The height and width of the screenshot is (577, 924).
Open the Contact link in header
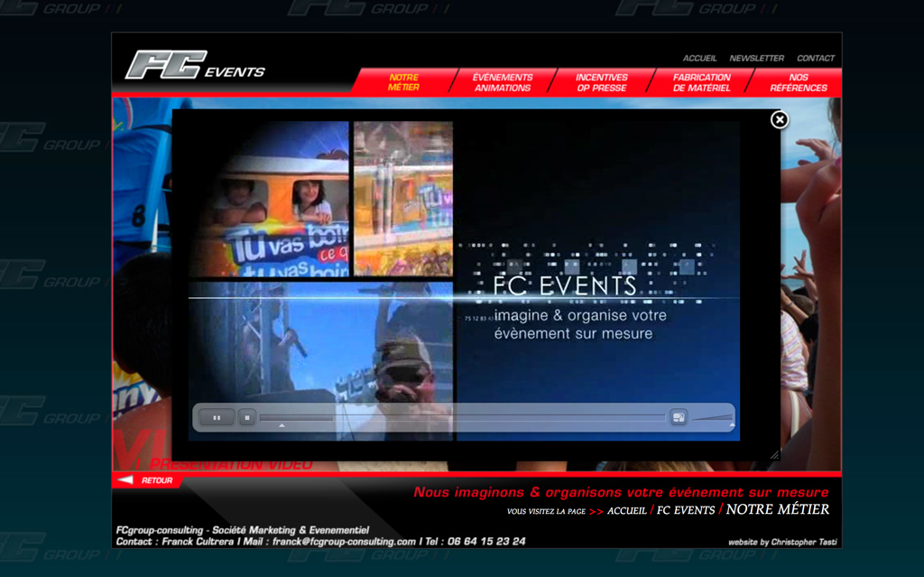pyautogui.click(x=815, y=58)
